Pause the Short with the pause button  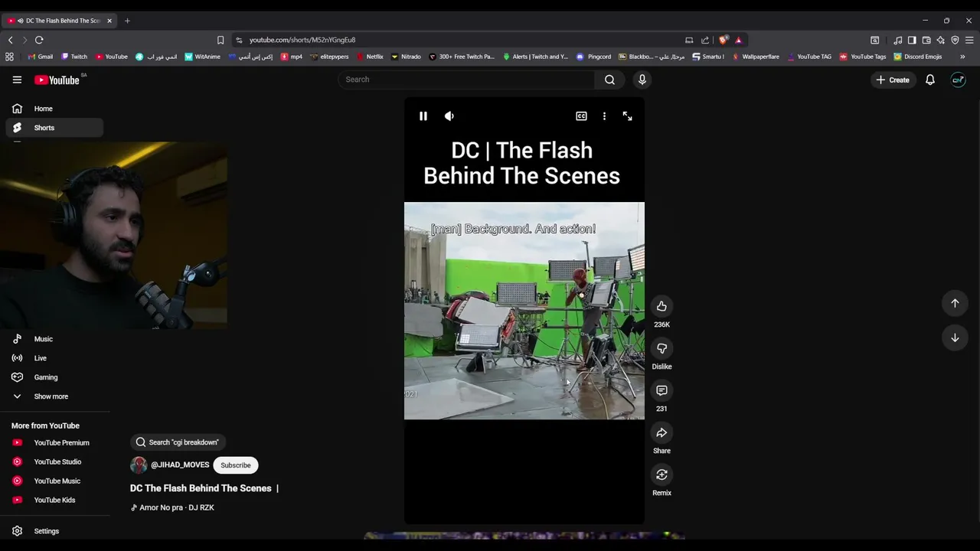[x=423, y=116]
